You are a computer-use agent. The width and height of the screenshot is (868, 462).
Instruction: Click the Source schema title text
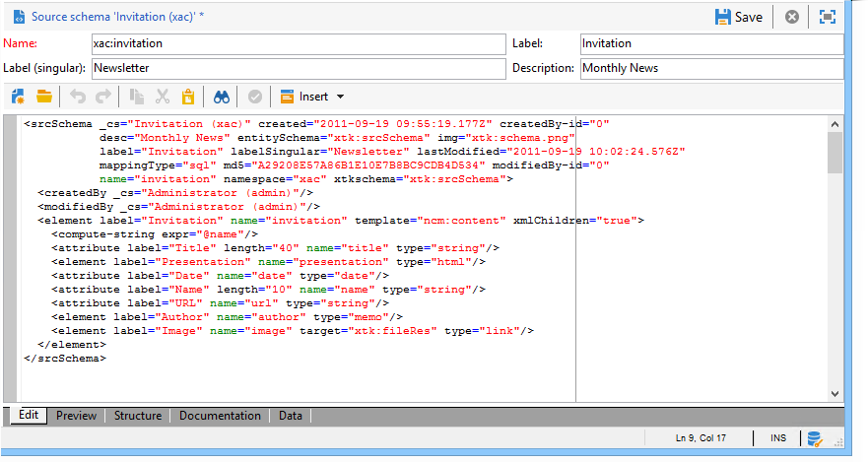(x=117, y=17)
